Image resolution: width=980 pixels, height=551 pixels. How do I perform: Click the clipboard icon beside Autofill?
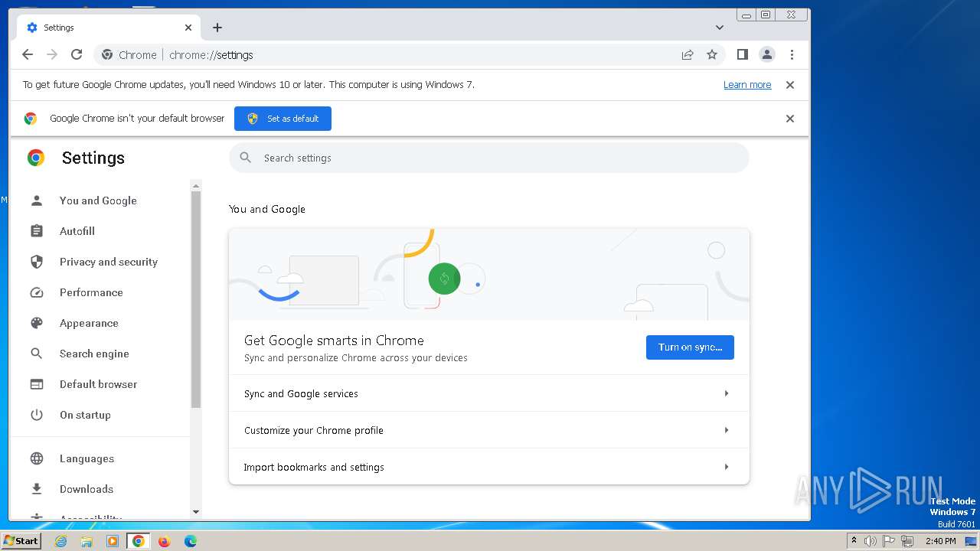(36, 231)
